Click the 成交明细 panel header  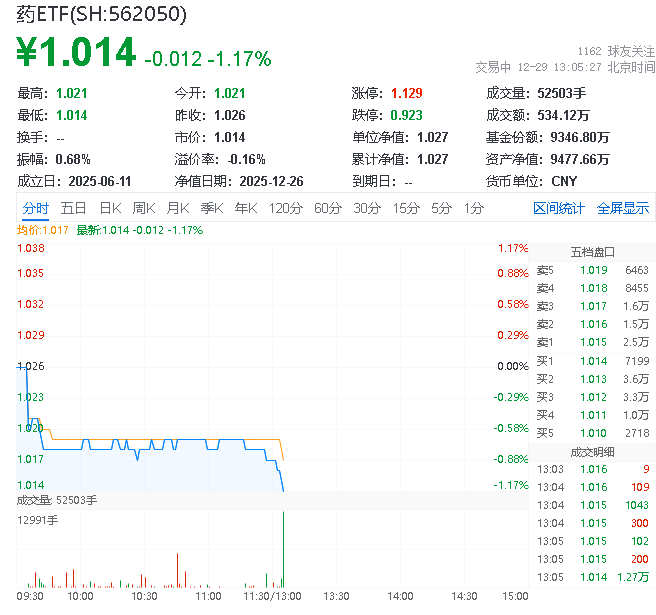(593, 450)
